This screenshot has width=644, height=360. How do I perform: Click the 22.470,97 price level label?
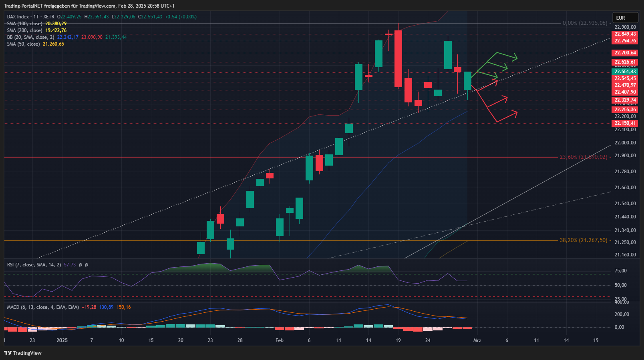pos(625,85)
